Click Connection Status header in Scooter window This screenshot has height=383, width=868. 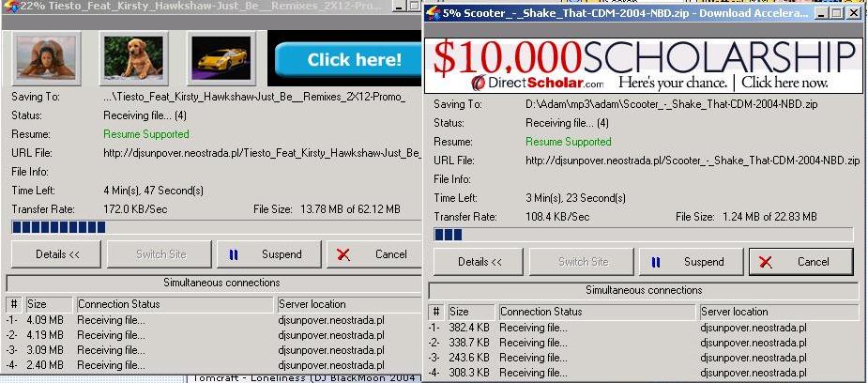tap(597, 312)
